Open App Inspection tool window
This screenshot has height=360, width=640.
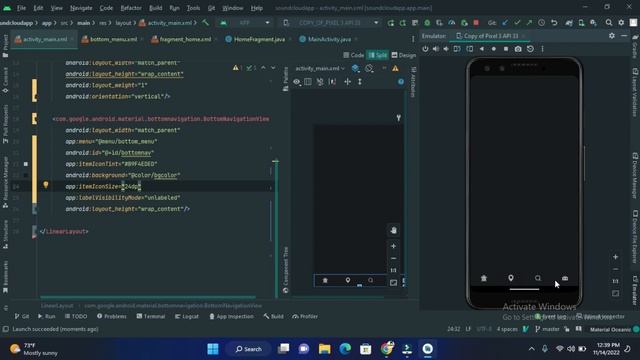231,316
